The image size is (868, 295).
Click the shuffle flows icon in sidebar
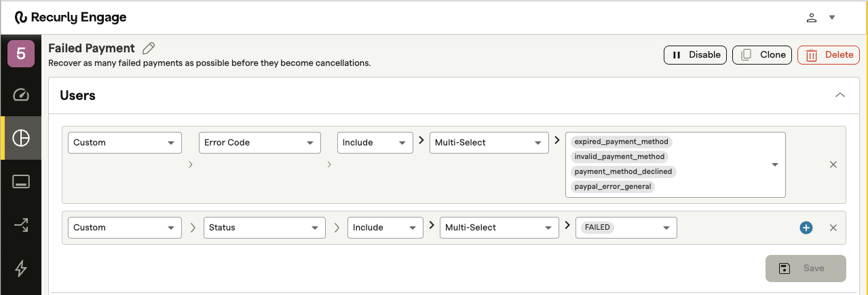(x=21, y=225)
